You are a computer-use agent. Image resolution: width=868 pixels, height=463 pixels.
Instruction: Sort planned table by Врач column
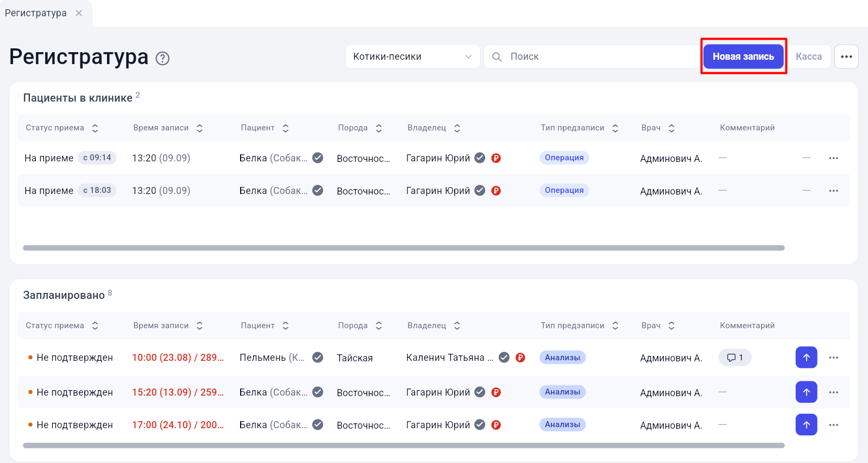[x=671, y=326]
